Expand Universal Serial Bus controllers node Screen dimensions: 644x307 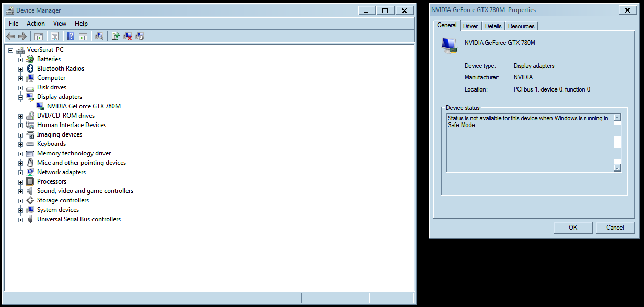pos(21,219)
